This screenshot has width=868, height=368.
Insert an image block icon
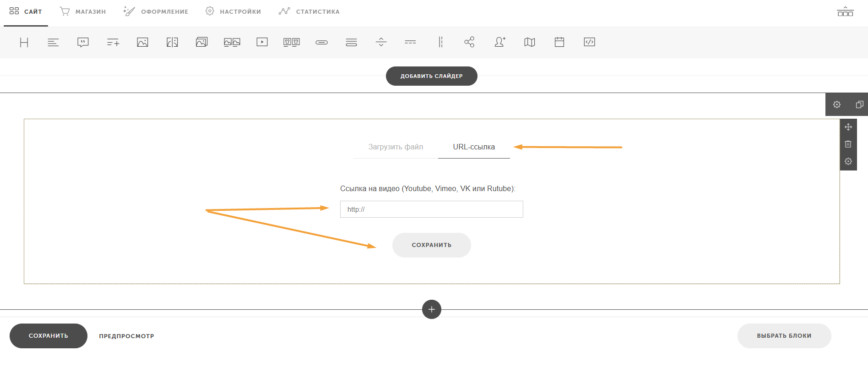click(x=142, y=42)
